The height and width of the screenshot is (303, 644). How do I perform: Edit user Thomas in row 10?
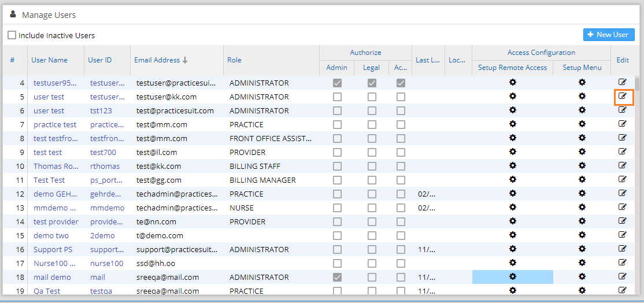coord(623,166)
